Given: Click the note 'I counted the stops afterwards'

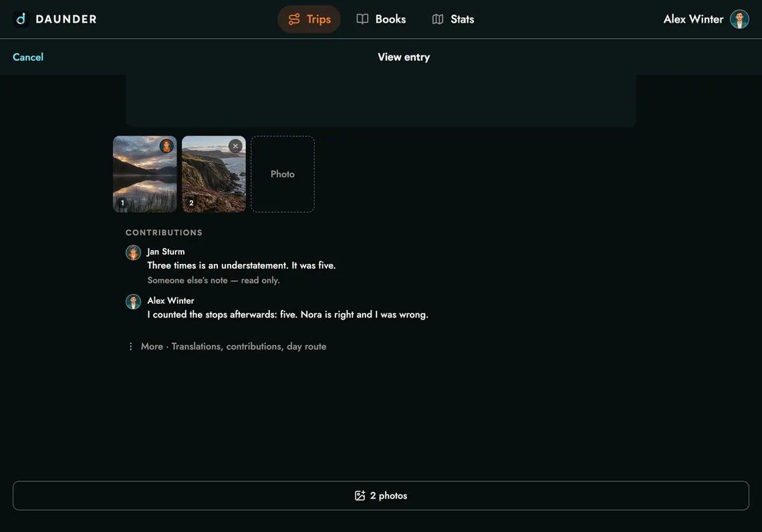Looking at the screenshot, I should [287, 314].
